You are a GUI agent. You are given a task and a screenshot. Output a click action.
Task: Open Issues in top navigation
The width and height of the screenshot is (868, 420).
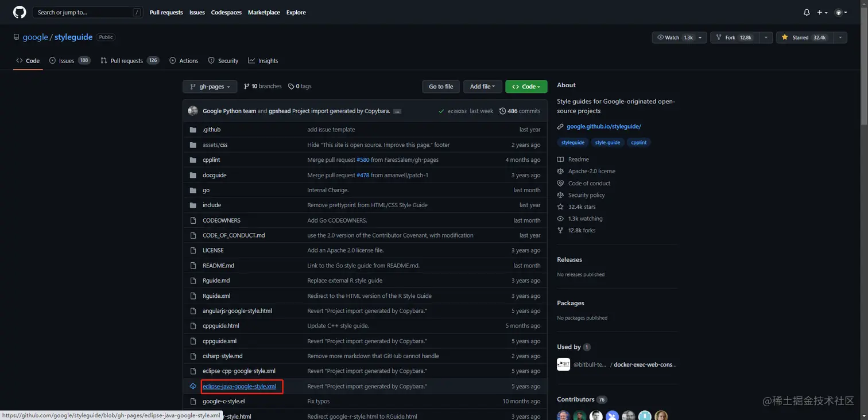(197, 12)
